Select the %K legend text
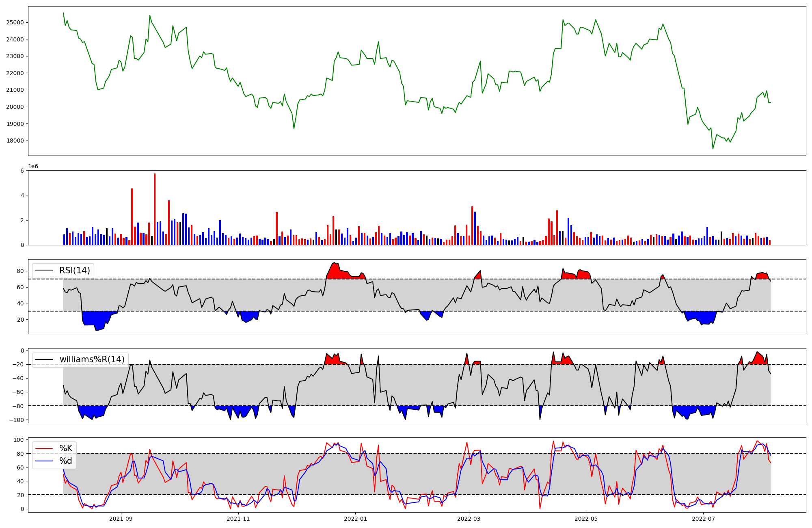 [x=66, y=448]
